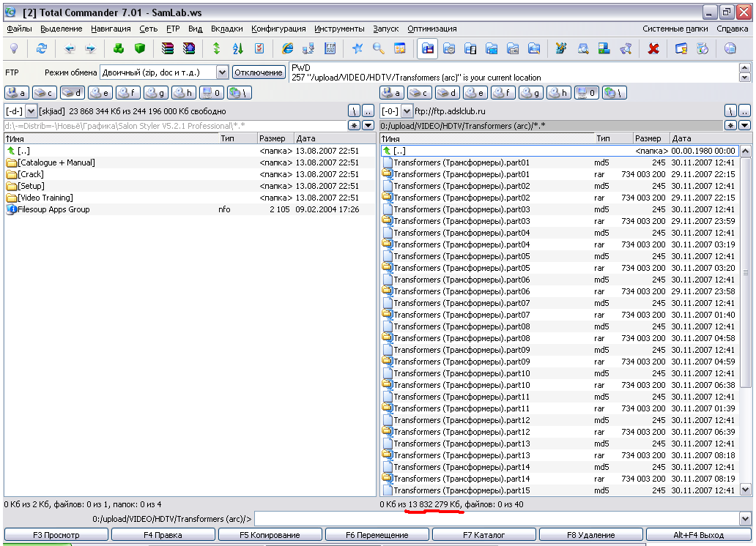Click the Отключение disconnect button

coord(259,72)
